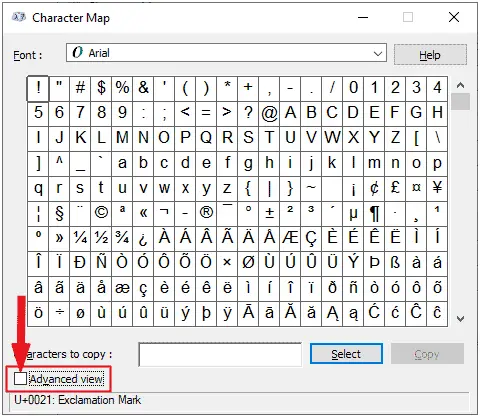The height and width of the screenshot is (417, 480).
Task: Click the Select button
Action: click(x=346, y=354)
